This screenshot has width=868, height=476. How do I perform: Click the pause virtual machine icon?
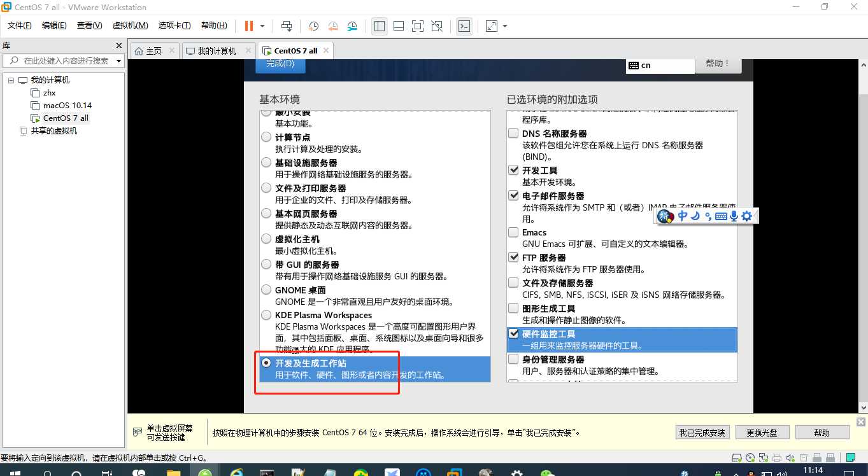click(249, 26)
